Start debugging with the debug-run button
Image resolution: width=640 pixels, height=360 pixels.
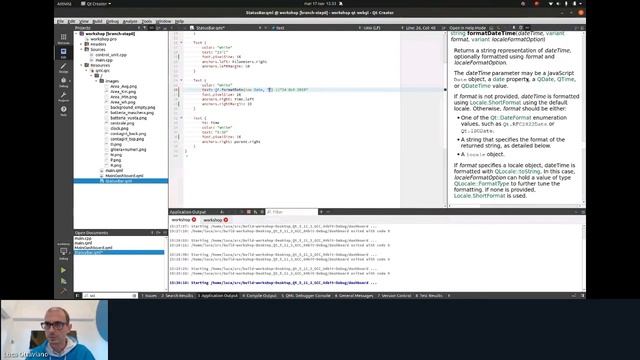coord(63,281)
